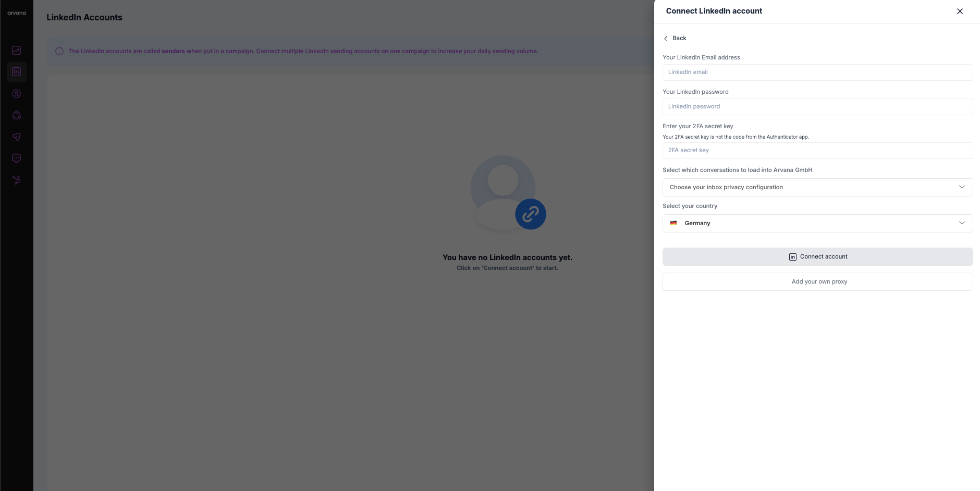The image size is (980, 491).
Task: Open the analytics chart icon in sidebar
Action: pos(17,51)
